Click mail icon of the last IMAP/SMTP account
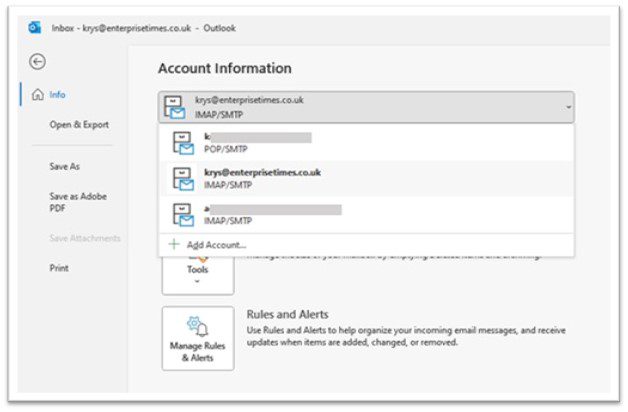Viewport: 628px width, 412px height. 183,215
